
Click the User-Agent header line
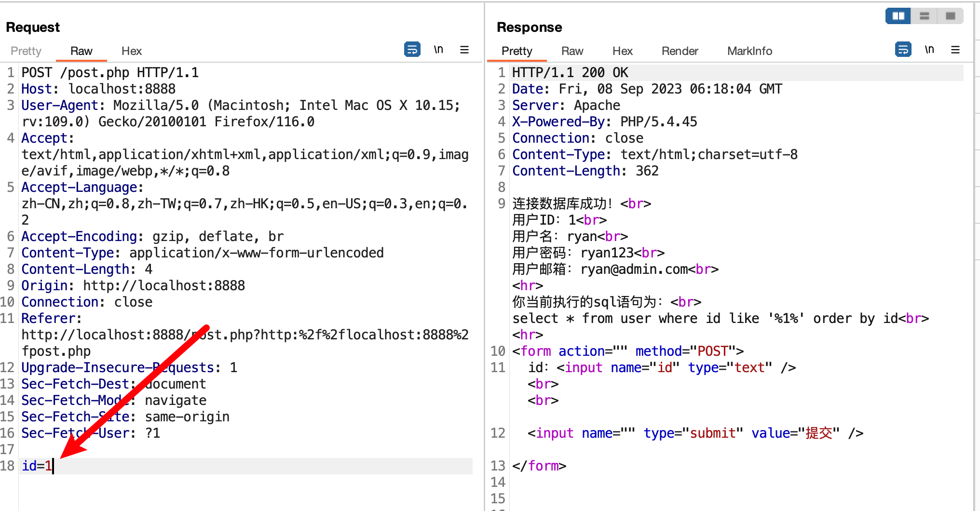pyautogui.click(x=241, y=113)
